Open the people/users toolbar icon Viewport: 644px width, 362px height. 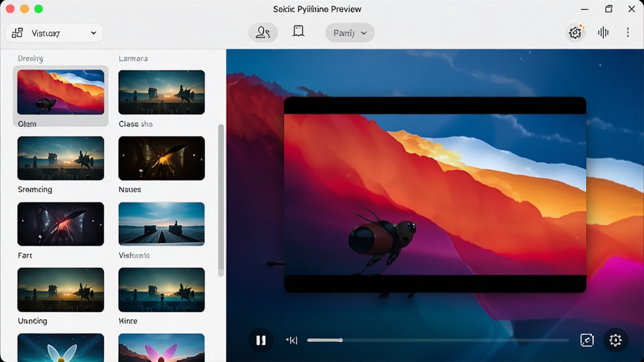263,33
